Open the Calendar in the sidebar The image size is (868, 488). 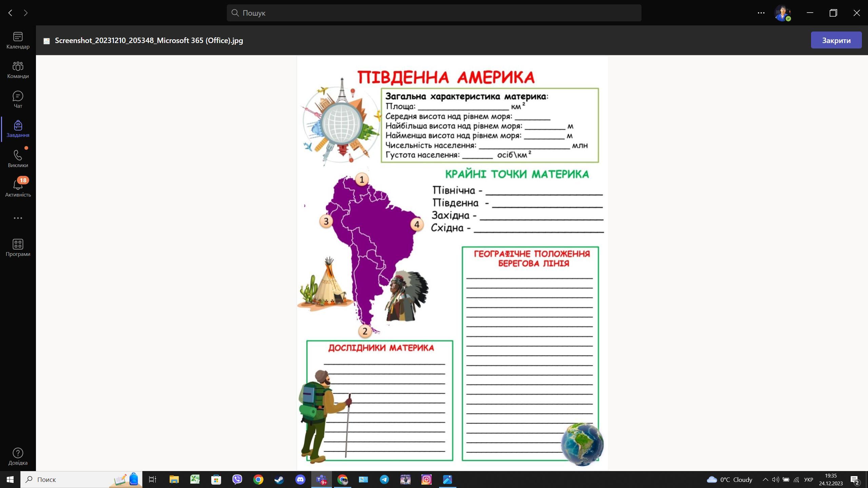pos(18,40)
